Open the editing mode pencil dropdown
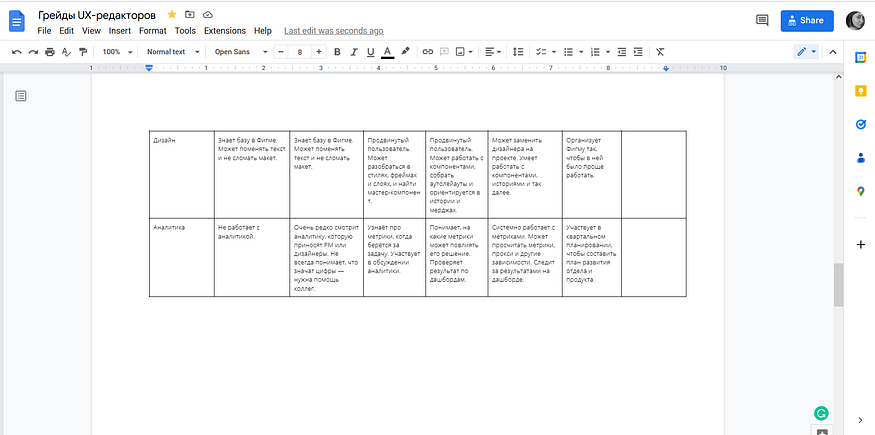 (x=806, y=52)
